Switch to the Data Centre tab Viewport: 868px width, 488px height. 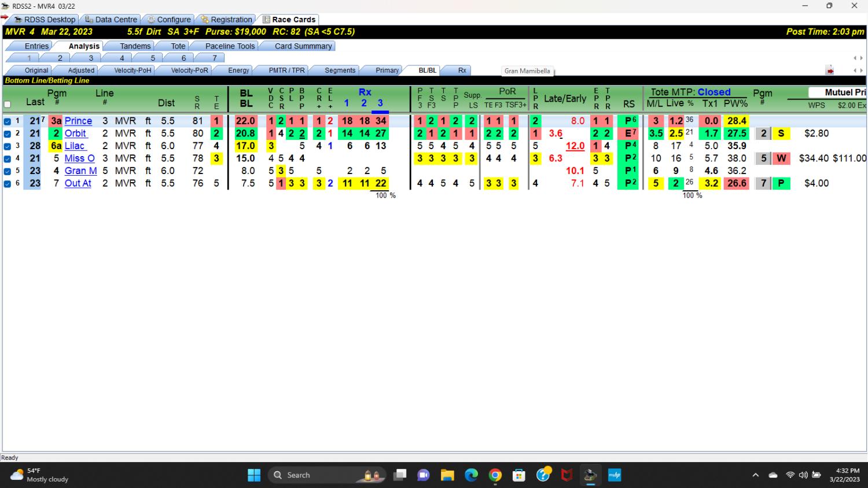click(111, 20)
